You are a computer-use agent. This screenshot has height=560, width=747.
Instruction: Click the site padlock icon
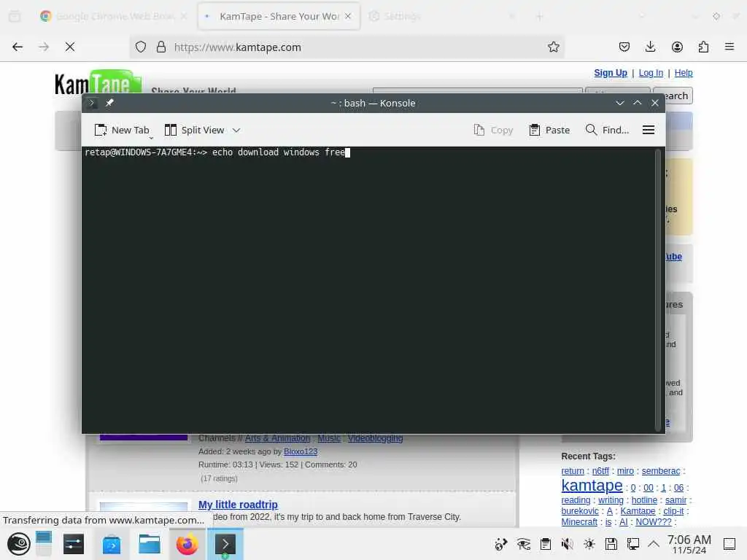click(161, 47)
